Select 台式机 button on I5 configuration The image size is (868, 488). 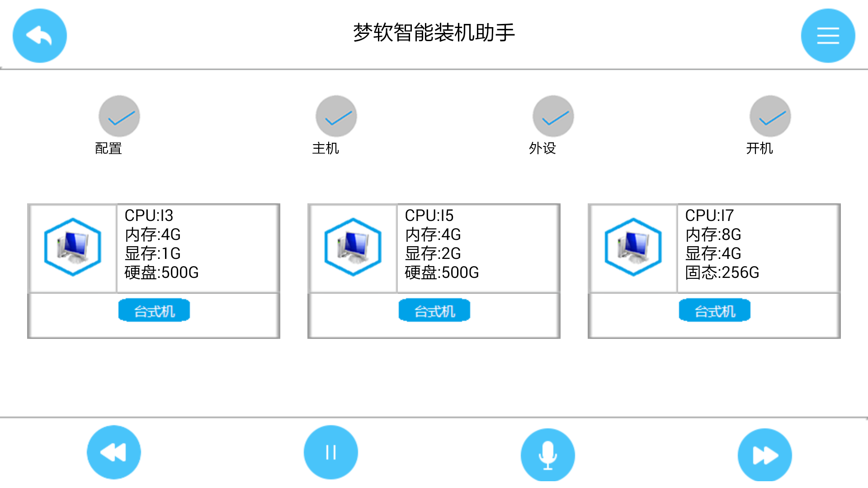(x=434, y=310)
